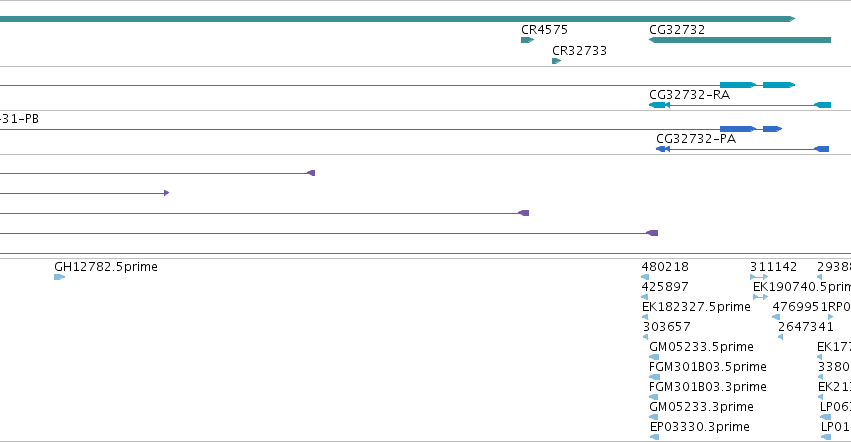Click the 303657 feature label

tap(666, 327)
